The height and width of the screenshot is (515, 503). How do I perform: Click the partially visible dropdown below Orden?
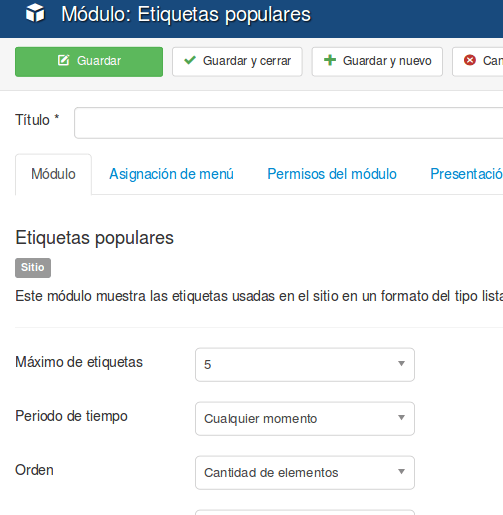pyautogui.click(x=305, y=512)
